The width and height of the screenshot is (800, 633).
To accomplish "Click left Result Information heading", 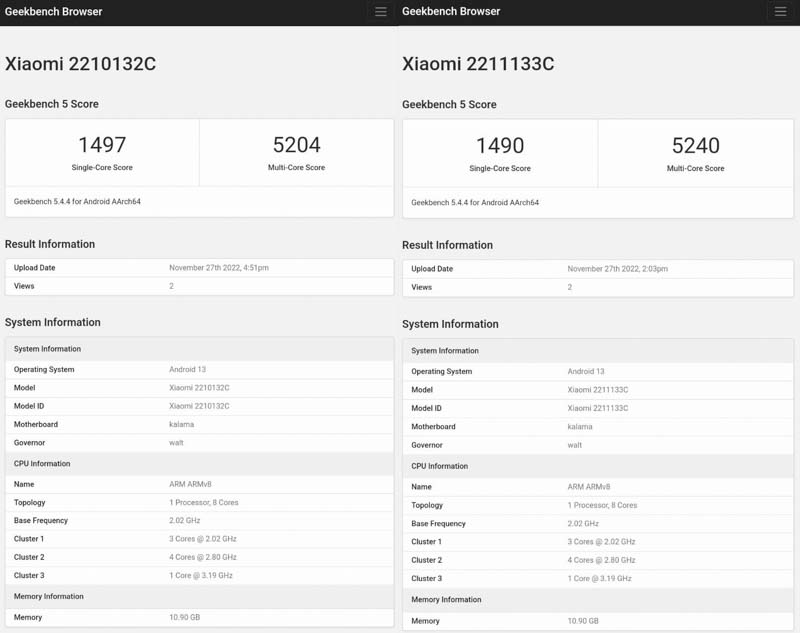I will tap(50, 244).
